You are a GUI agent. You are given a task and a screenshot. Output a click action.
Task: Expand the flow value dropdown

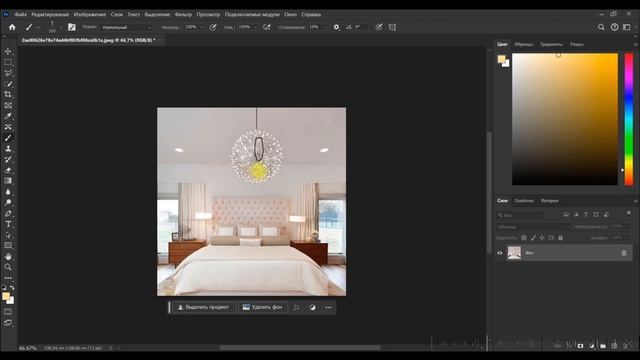pyautogui.click(x=255, y=27)
